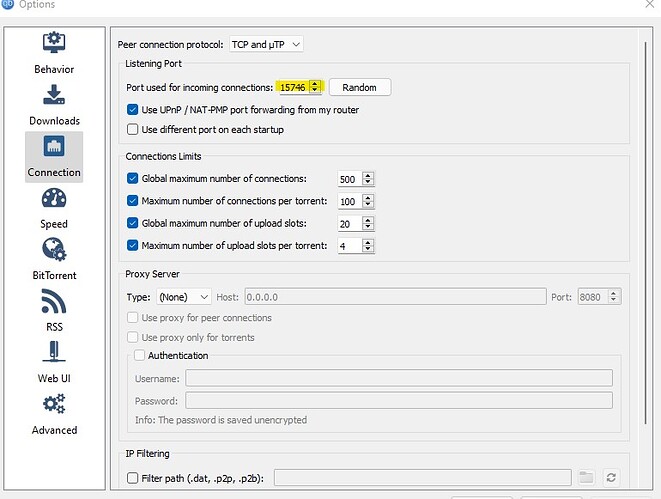Select the Connection tab in sidebar

click(x=54, y=155)
